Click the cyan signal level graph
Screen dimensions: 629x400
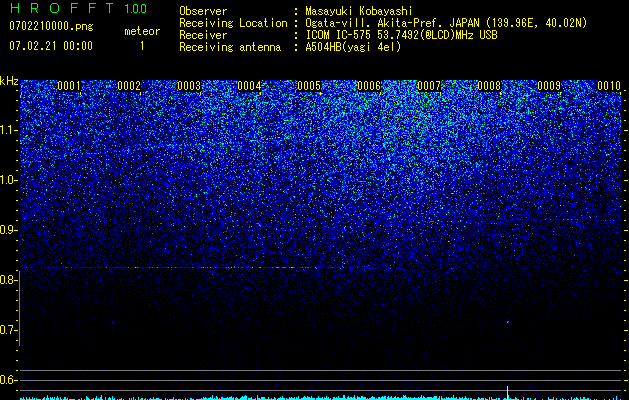(320, 398)
